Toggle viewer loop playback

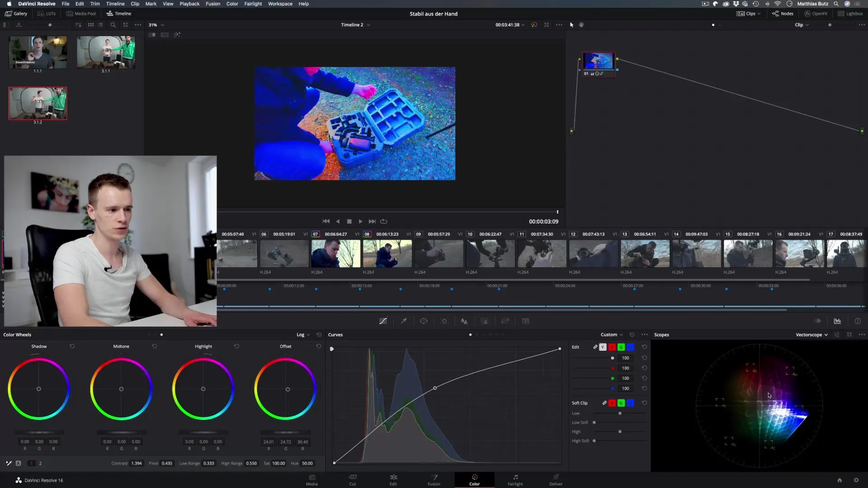click(x=384, y=221)
